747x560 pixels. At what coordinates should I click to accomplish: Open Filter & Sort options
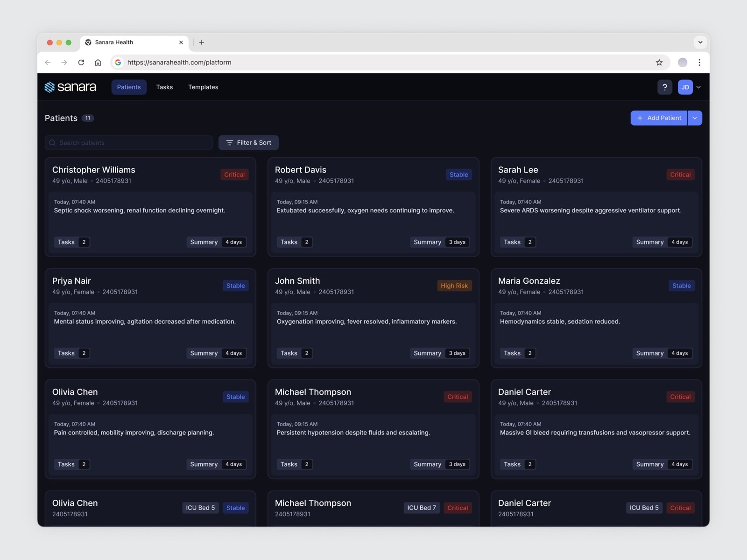248,143
